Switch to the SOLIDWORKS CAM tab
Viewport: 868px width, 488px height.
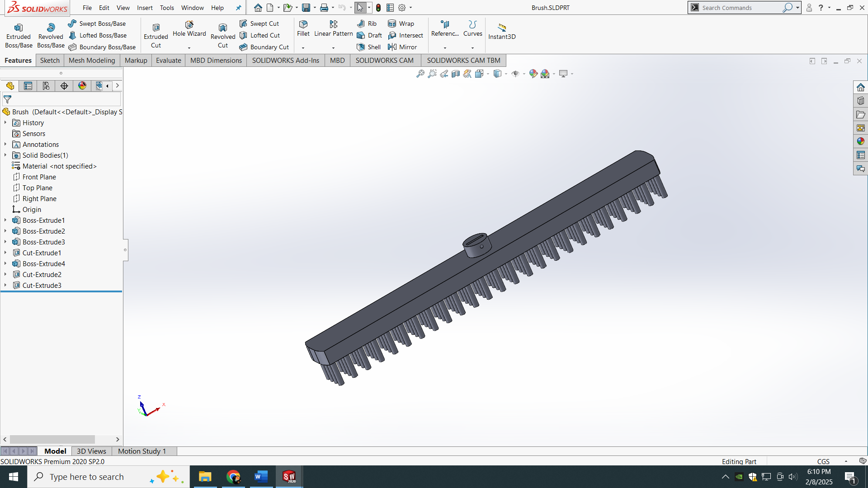[385, 61]
